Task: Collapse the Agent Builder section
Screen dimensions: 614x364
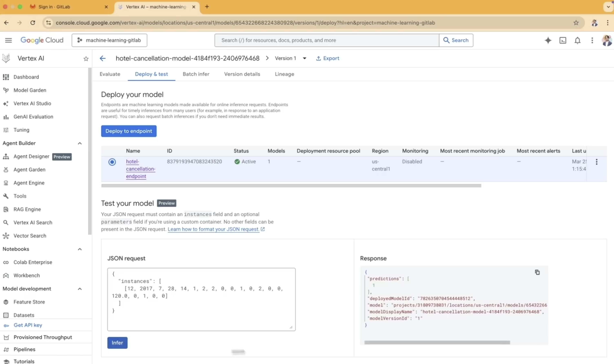Action: click(x=80, y=143)
